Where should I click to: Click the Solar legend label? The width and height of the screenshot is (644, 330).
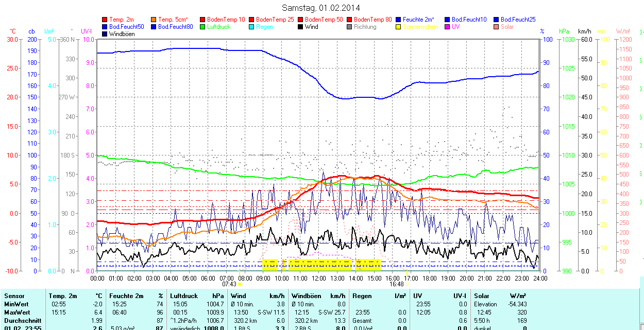tap(507, 27)
